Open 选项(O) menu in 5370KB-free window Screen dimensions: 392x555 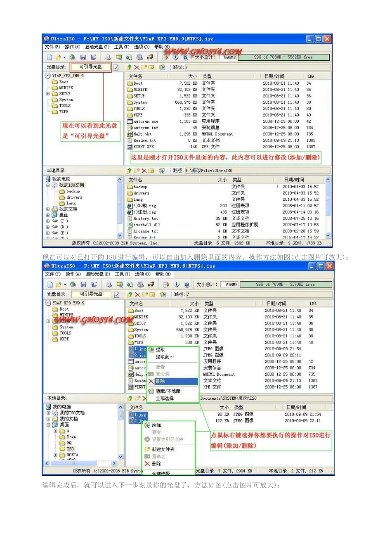[143, 274]
